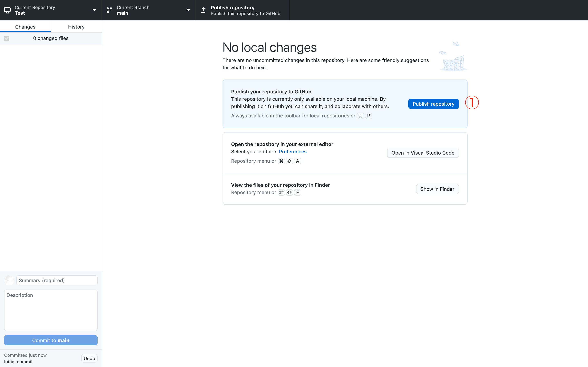588x367 pixels.
Task: Select the Changes tab
Action: (25, 27)
